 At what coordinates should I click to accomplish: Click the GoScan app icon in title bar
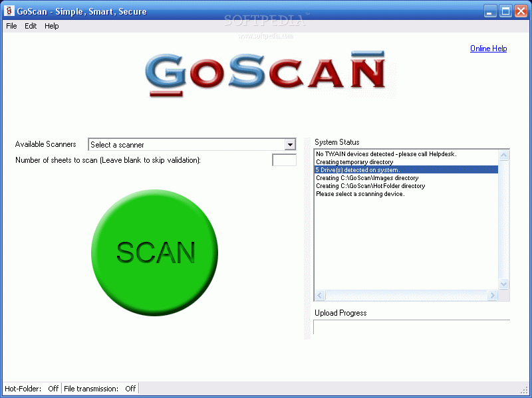coord(9,11)
